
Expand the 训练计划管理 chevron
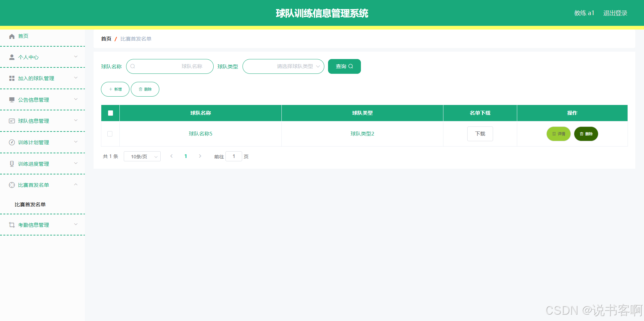coord(76,142)
